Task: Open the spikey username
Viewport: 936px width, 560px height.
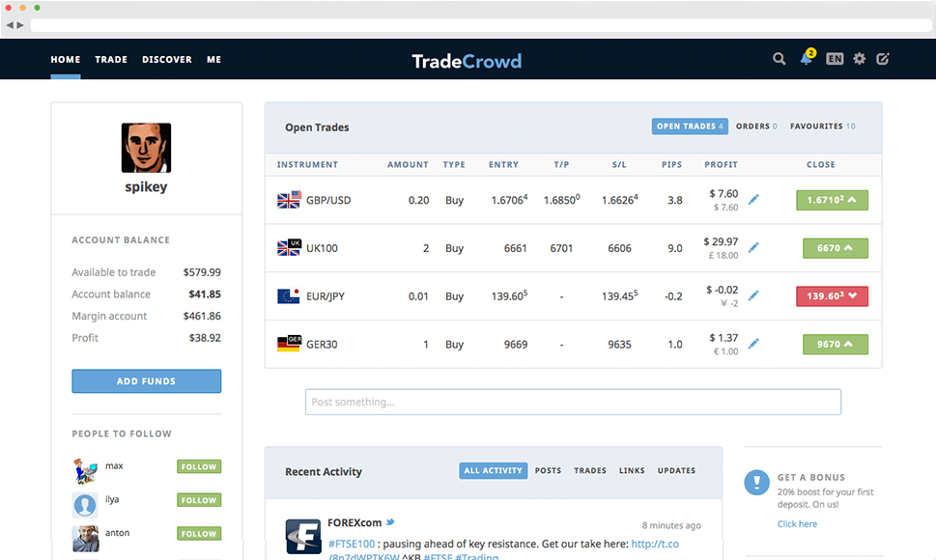Action: [x=146, y=186]
